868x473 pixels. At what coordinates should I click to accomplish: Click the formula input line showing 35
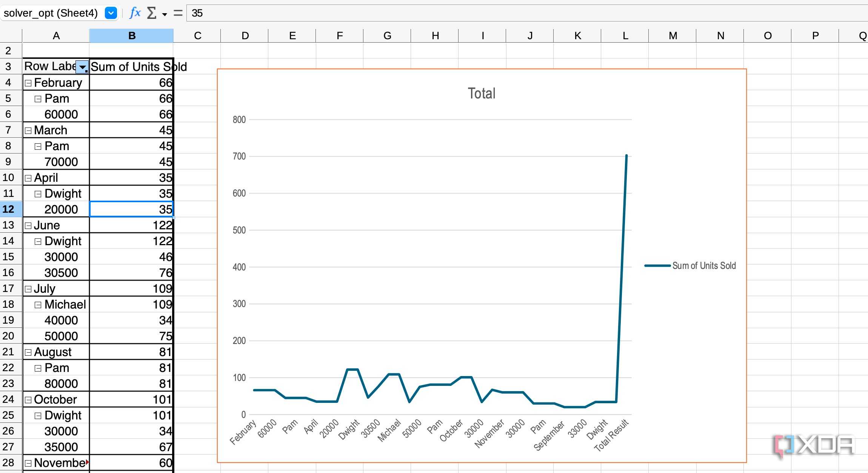527,13
